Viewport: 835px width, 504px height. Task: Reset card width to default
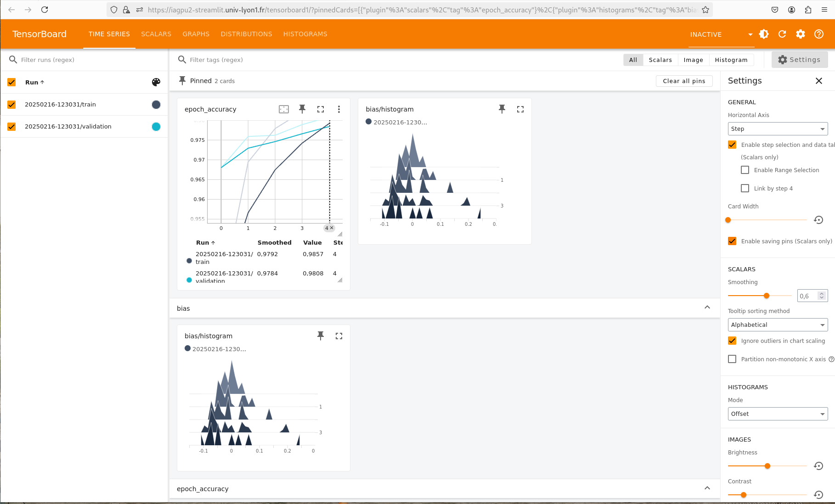click(818, 220)
